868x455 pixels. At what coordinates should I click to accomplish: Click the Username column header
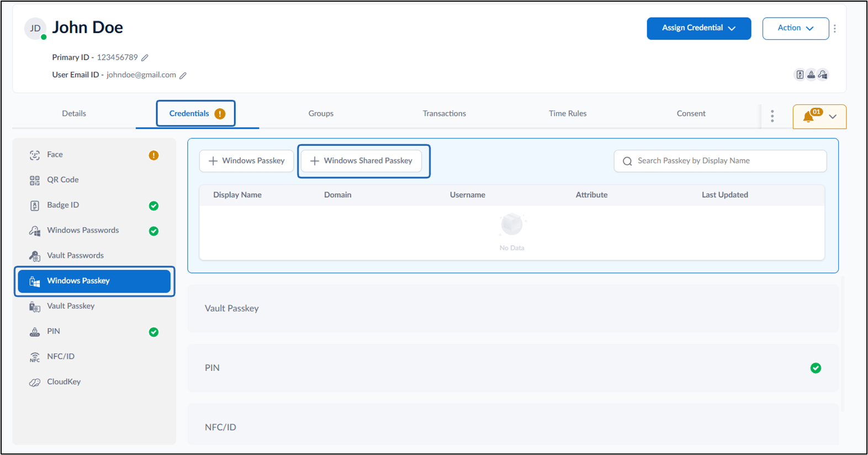point(467,195)
